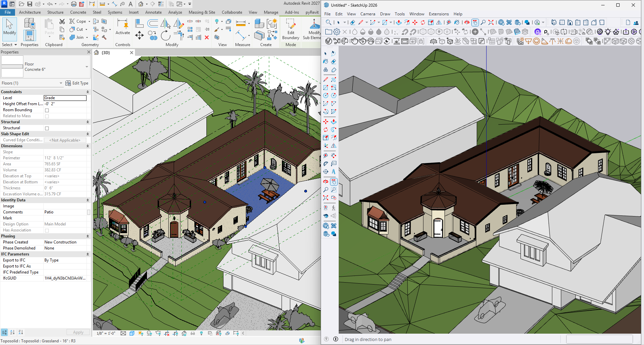Switch to the Annotate ribbon tab
The image size is (644, 345).
click(153, 12)
